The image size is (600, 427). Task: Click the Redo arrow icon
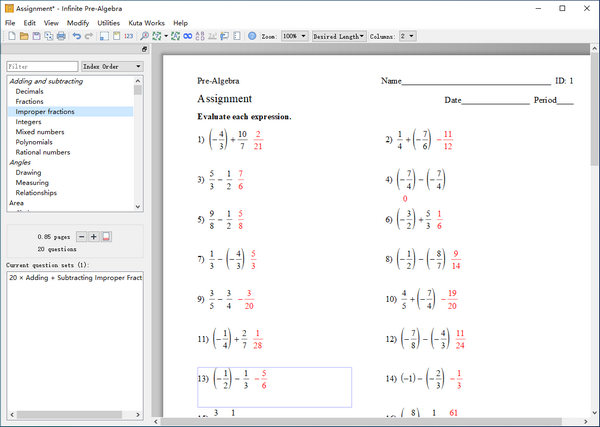tap(90, 36)
